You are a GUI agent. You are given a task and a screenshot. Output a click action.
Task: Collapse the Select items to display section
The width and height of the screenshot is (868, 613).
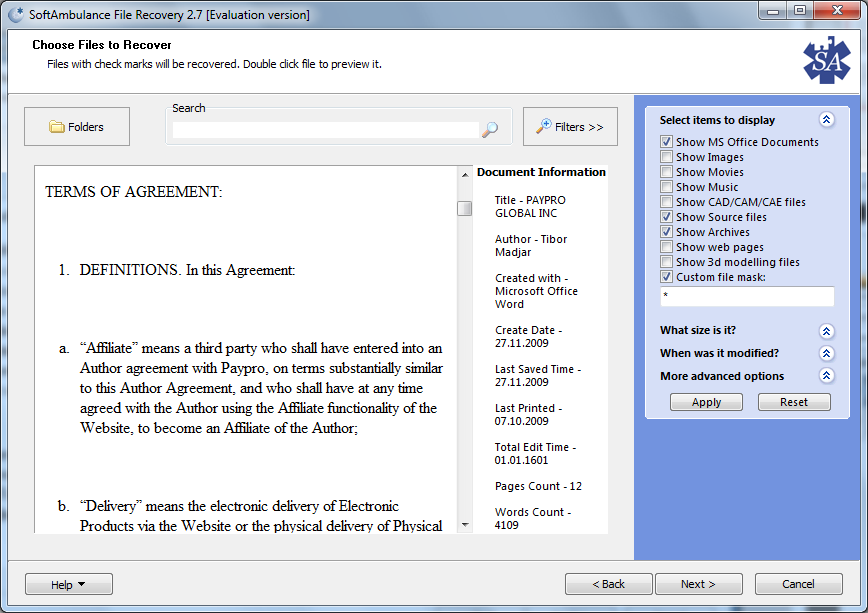(x=826, y=120)
